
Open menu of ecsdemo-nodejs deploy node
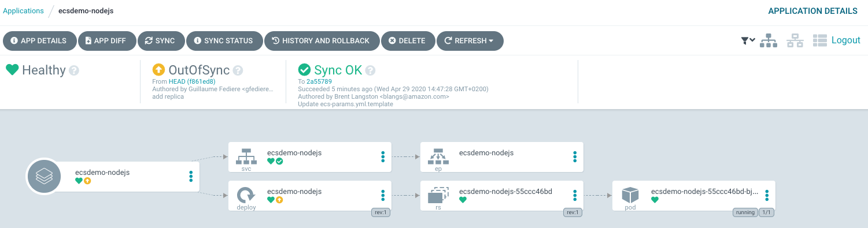(x=383, y=195)
